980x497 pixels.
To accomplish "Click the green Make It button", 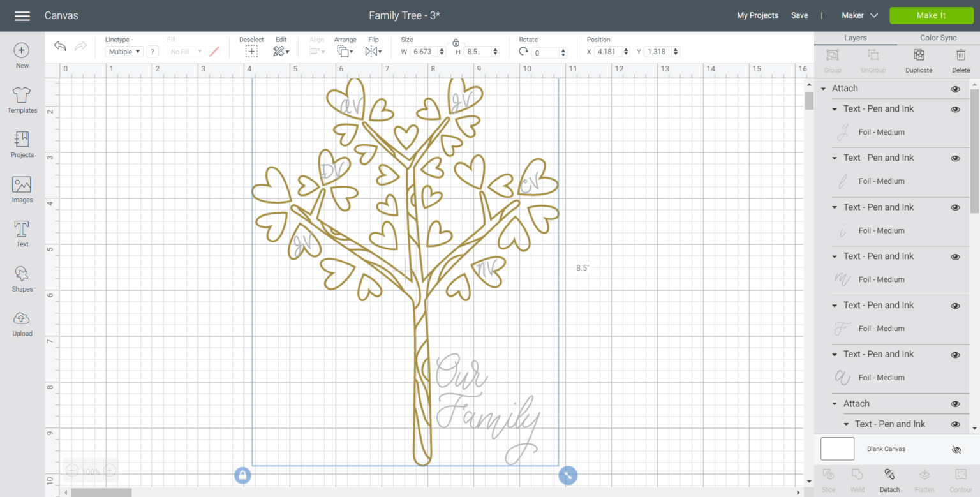I will (x=931, y=15).
